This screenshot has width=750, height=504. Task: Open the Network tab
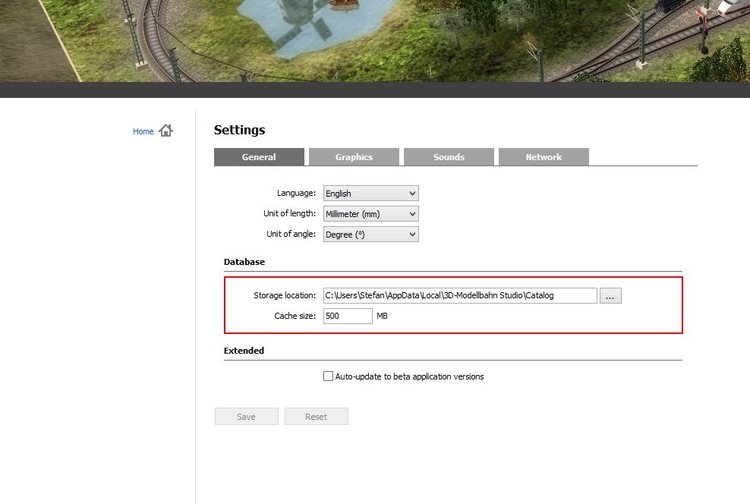tap(544, 157)
